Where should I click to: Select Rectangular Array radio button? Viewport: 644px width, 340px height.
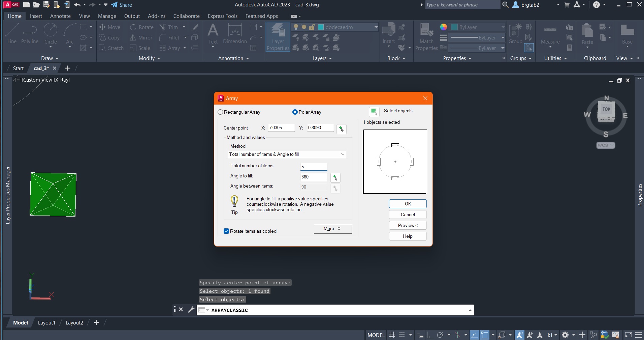pos(220,112)
